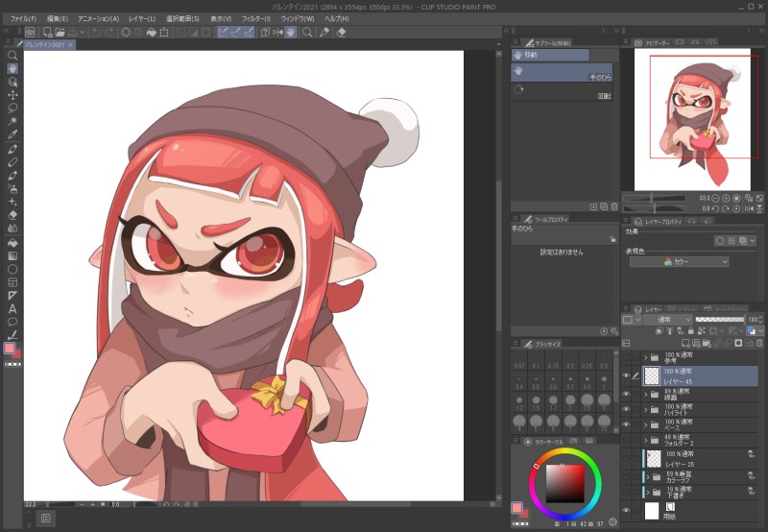Create new canvas from command bar
Screen dimensions: 768x532
pyautogui.click(x=47, y=33)
